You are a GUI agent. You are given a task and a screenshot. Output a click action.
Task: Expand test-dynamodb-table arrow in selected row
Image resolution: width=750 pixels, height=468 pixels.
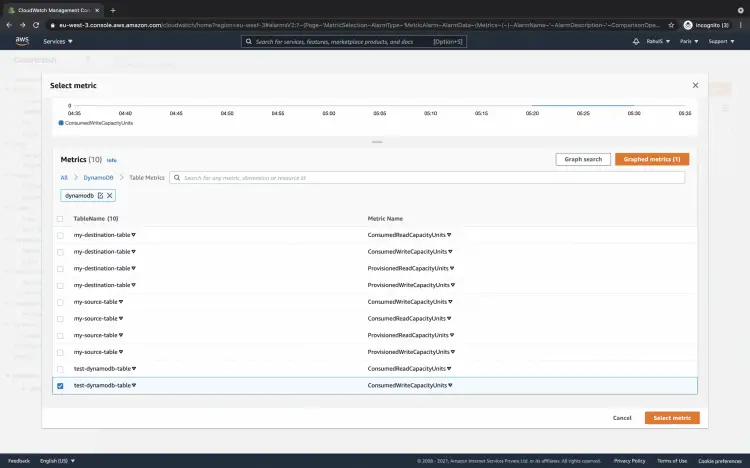pyautogui.click(x=134, y=385)
